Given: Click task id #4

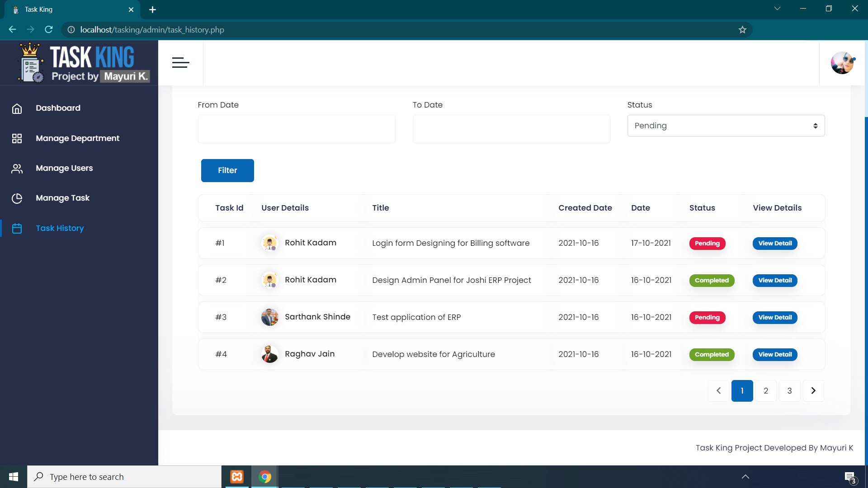Looking at the screenshot, I should [221, 354].
